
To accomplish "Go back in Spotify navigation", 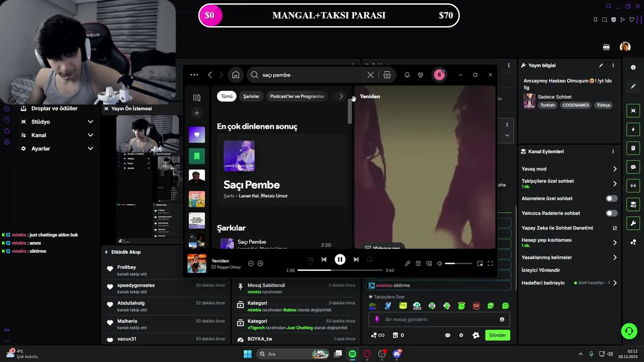I will click(210, 75).
